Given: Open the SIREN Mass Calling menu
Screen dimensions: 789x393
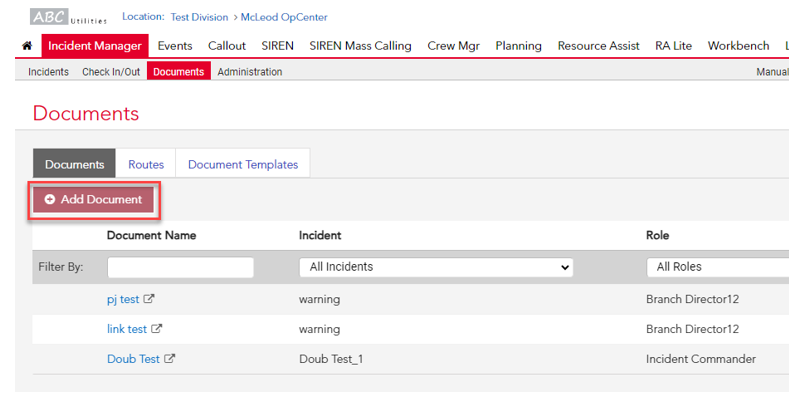Looking at the screenshot, I should tap(360, 46).
